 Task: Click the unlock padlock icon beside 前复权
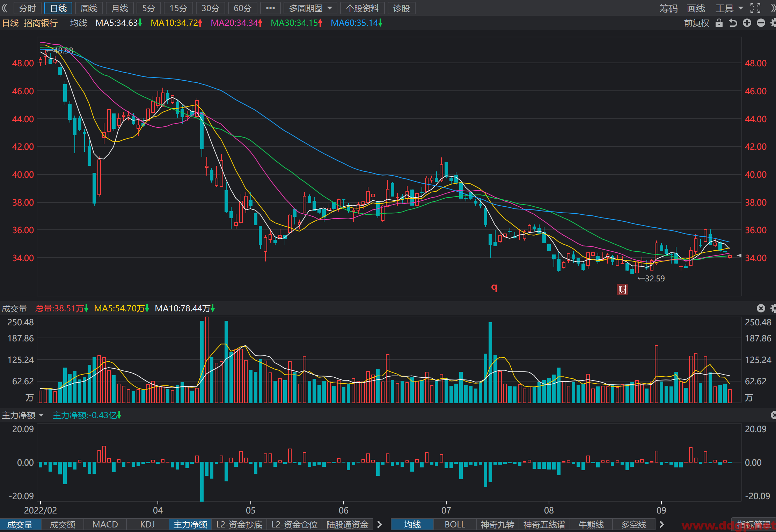point(719,23)
